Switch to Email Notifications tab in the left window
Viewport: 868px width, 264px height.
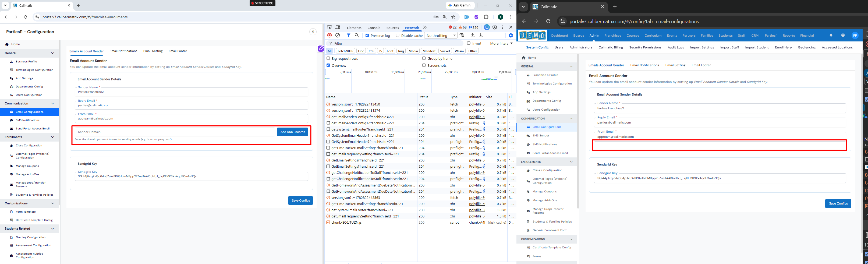[x=123, y=51]
